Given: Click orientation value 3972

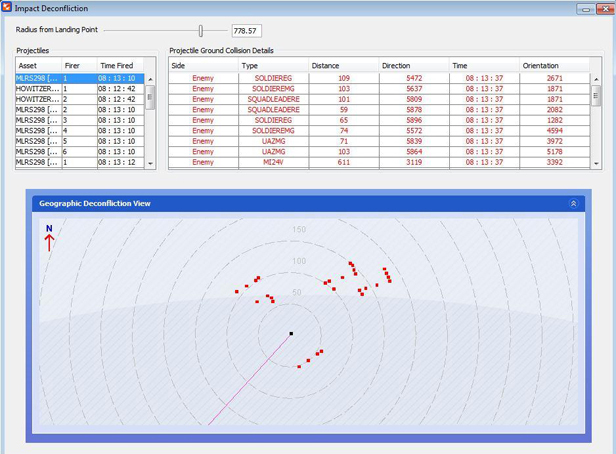Looking at the screenshot, I should coord(555,141).
